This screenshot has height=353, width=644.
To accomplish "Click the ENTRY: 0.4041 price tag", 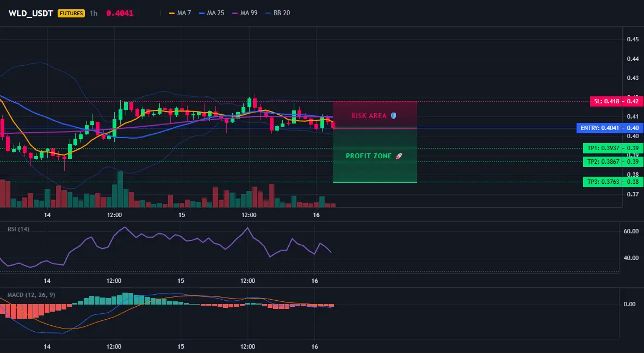I will pos(599,128).
